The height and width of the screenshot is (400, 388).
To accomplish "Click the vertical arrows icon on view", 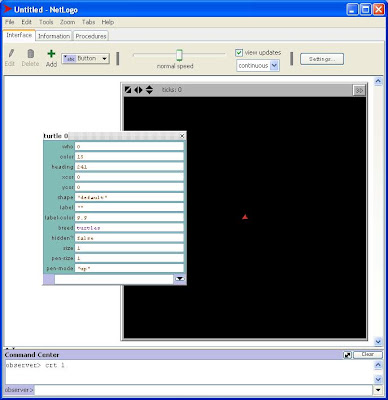I will coord(149,89).
